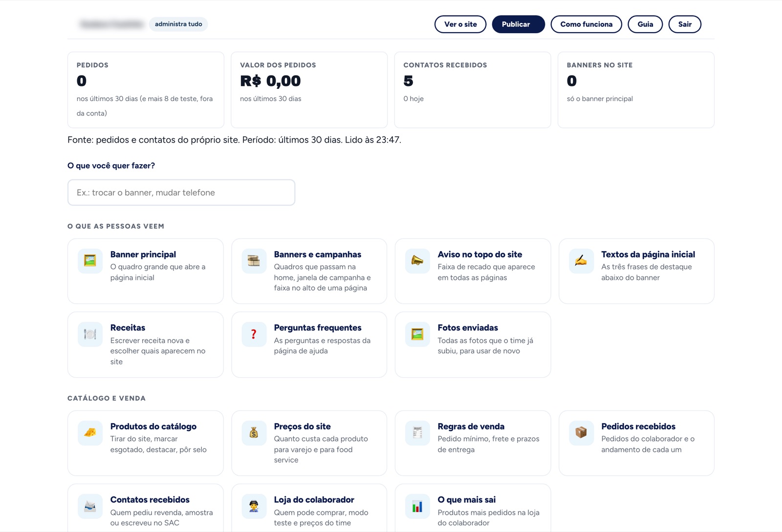The width and height of the screenshot is (782, 532).
Task: Go to Aviso no topo do site
Action: [x=480, y=255]
